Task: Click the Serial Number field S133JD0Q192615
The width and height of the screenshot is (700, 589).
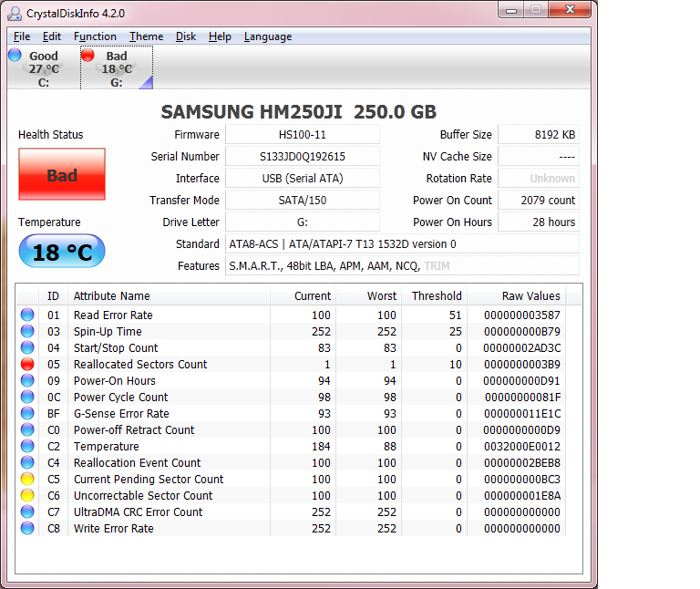Action: [303, 156]
